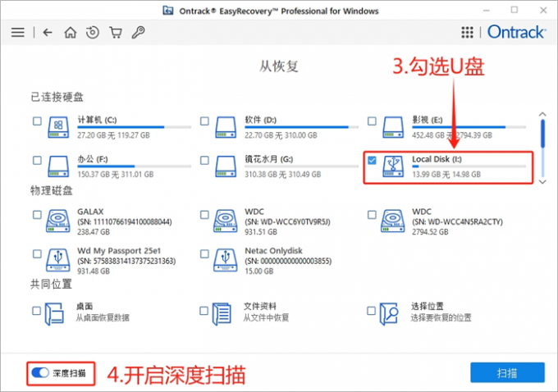Go back with the arrow icon

[48, 33]
